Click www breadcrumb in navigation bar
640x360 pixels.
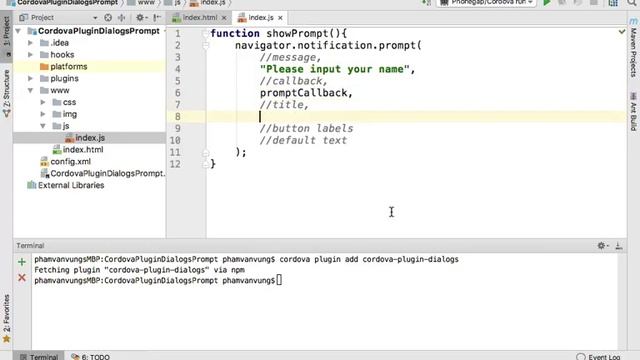point(142,2)
